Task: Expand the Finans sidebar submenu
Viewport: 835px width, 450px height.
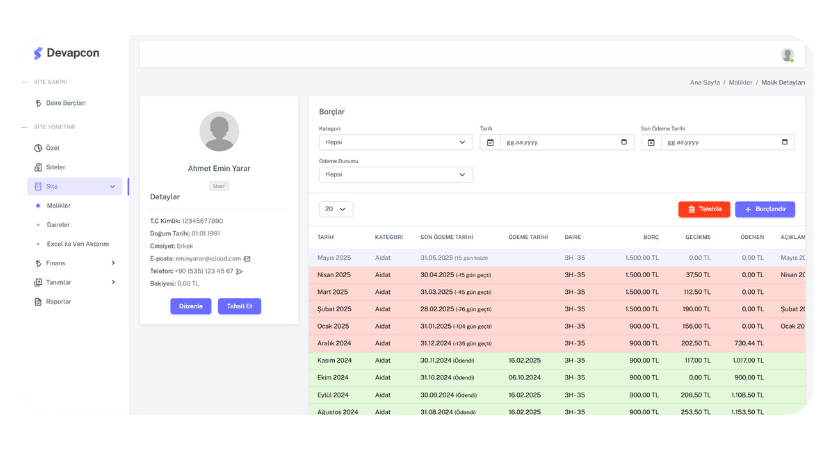Action: click(113, 263)
